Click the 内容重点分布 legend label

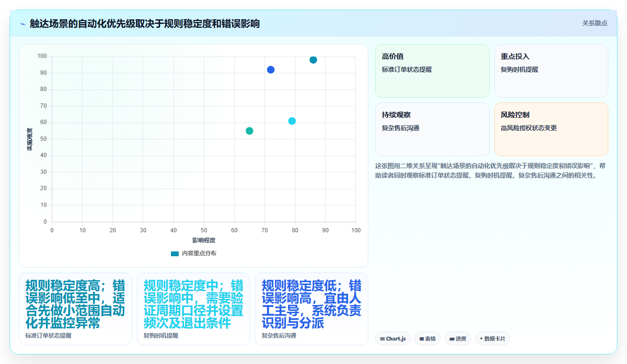point(199,253)
